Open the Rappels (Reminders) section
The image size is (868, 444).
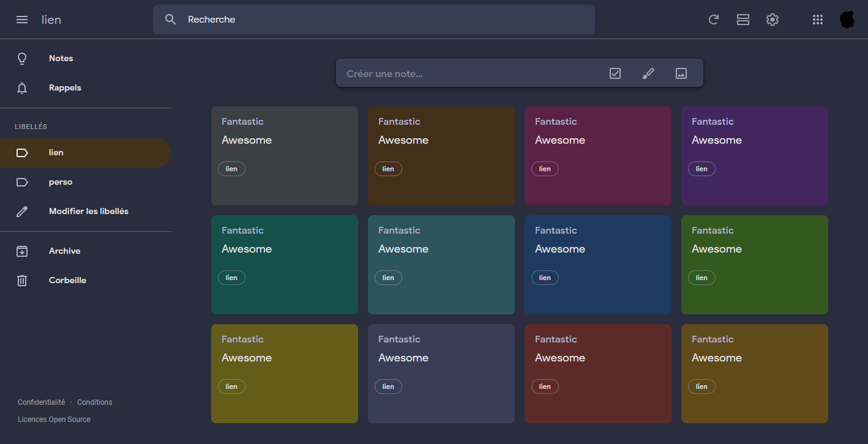(x=65, y=87)
